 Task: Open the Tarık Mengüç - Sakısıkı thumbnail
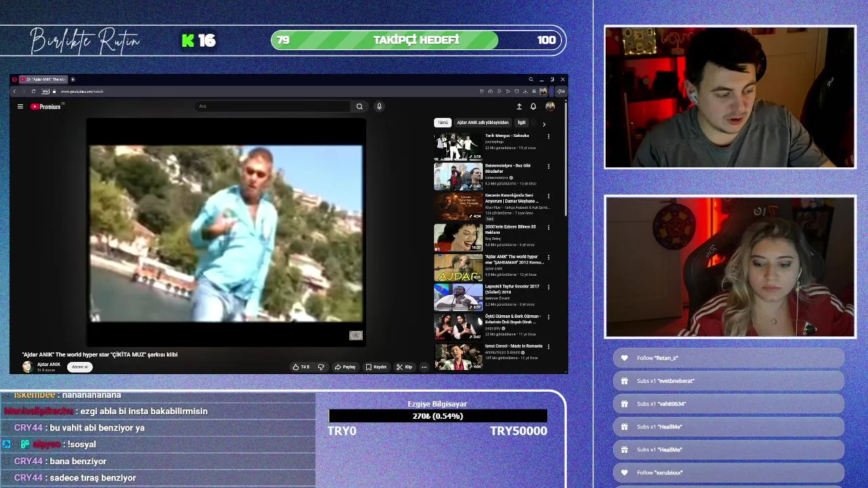pos(458,146)
